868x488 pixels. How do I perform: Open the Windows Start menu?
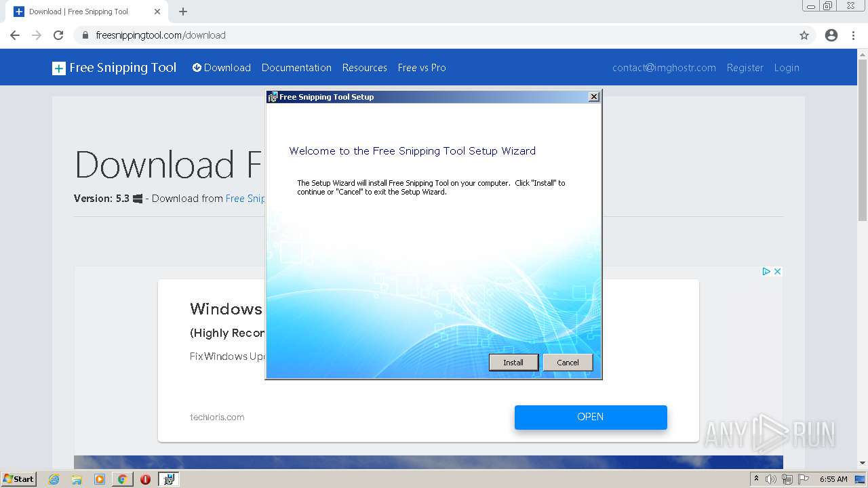tap(19, 479)
